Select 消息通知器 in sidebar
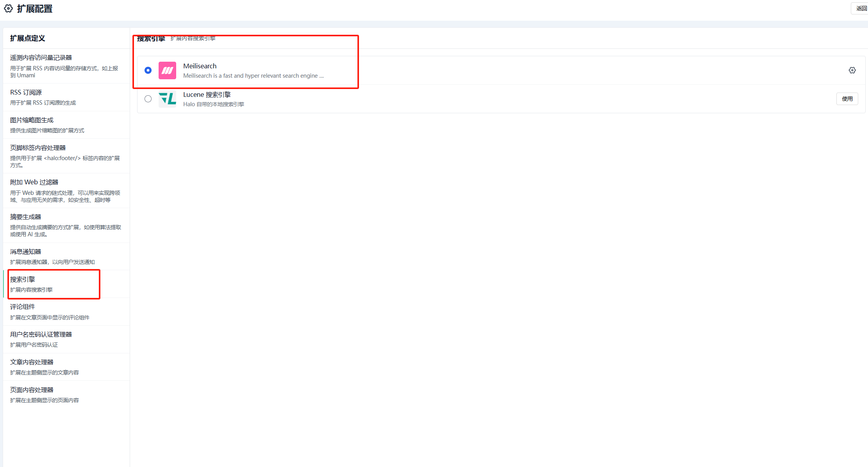868x467 pixels. [25, 252]
